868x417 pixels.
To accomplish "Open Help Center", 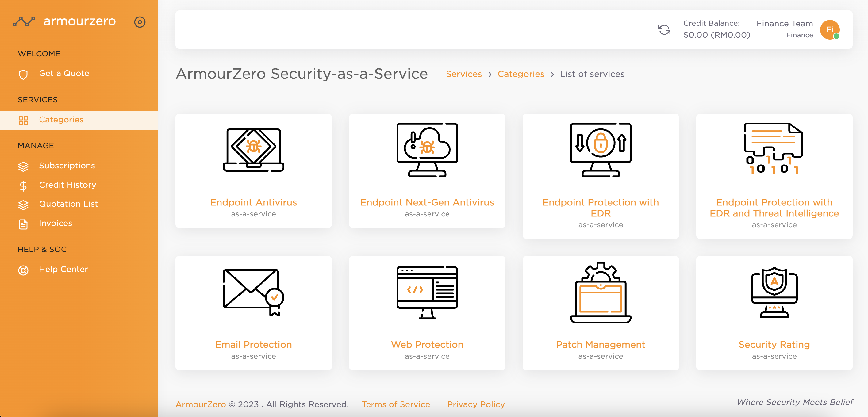I will (x=63, y=269).
